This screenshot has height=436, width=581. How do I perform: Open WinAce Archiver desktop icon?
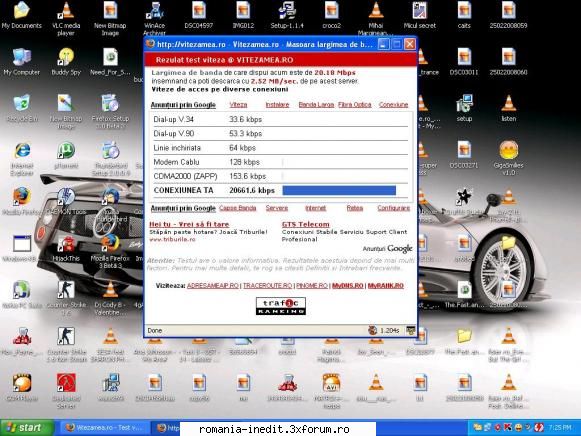155,19
